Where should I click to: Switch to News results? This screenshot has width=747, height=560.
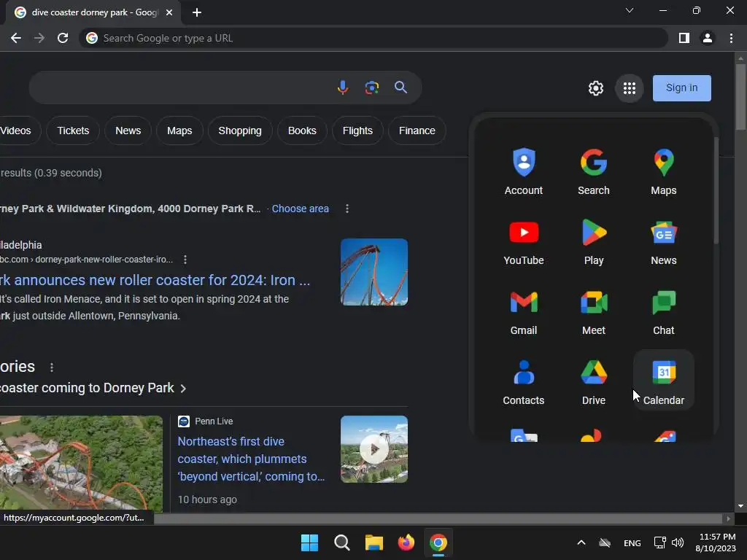tap(128, 131)
